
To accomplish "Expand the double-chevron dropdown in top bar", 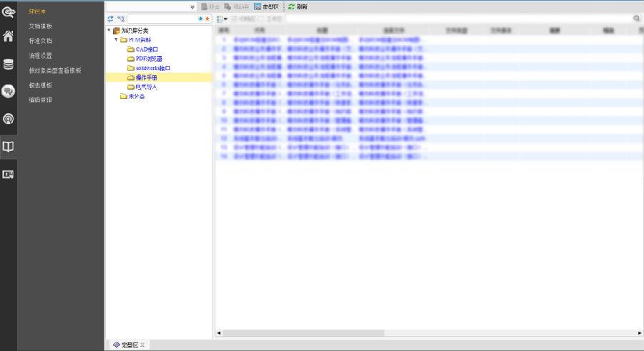I will click(192, 7).
